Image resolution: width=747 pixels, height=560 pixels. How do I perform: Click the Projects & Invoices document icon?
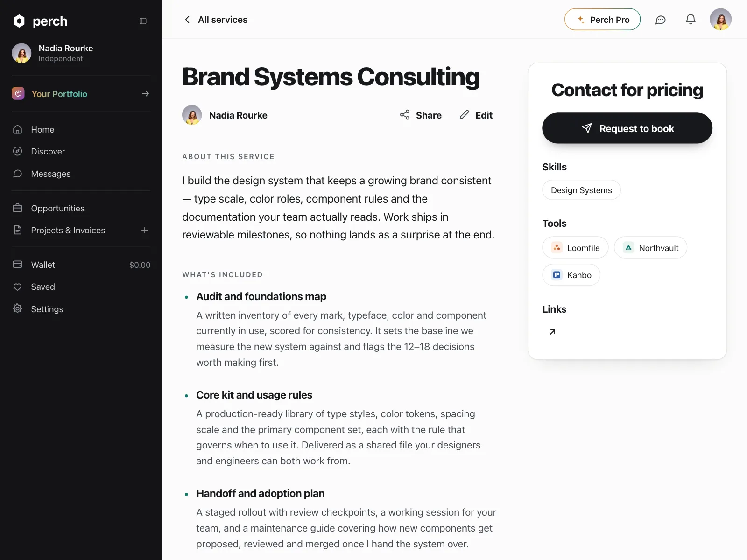18,230
